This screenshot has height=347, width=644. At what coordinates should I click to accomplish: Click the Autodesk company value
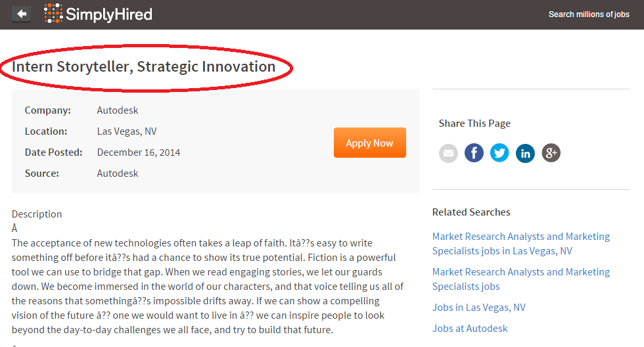coord(118,110)
